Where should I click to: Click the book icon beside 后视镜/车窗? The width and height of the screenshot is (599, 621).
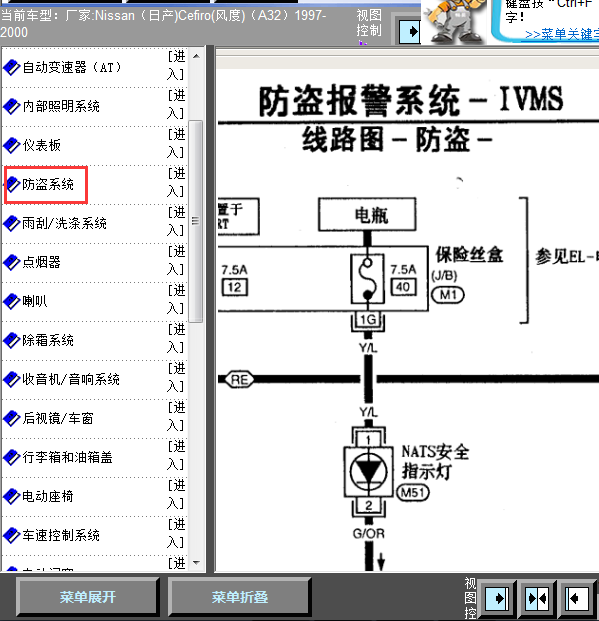11,418
